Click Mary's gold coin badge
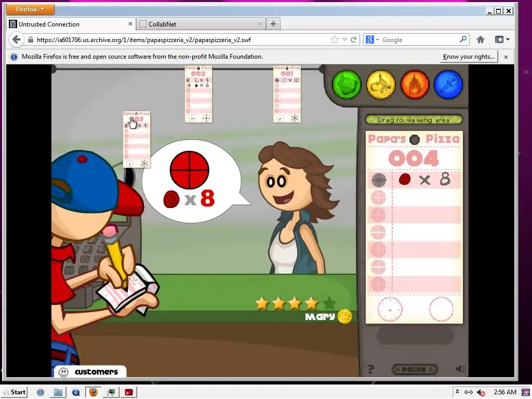The image size is (532, 399). point(345,316)
